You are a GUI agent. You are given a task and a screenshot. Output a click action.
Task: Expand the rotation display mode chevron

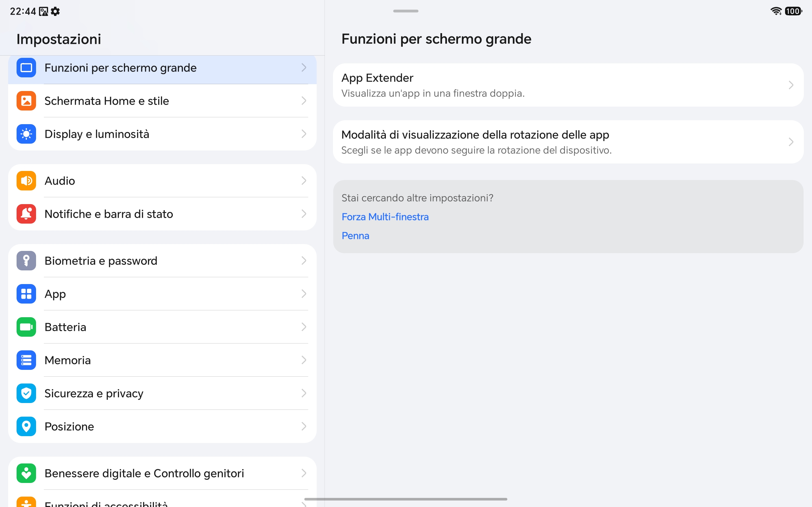791,142
